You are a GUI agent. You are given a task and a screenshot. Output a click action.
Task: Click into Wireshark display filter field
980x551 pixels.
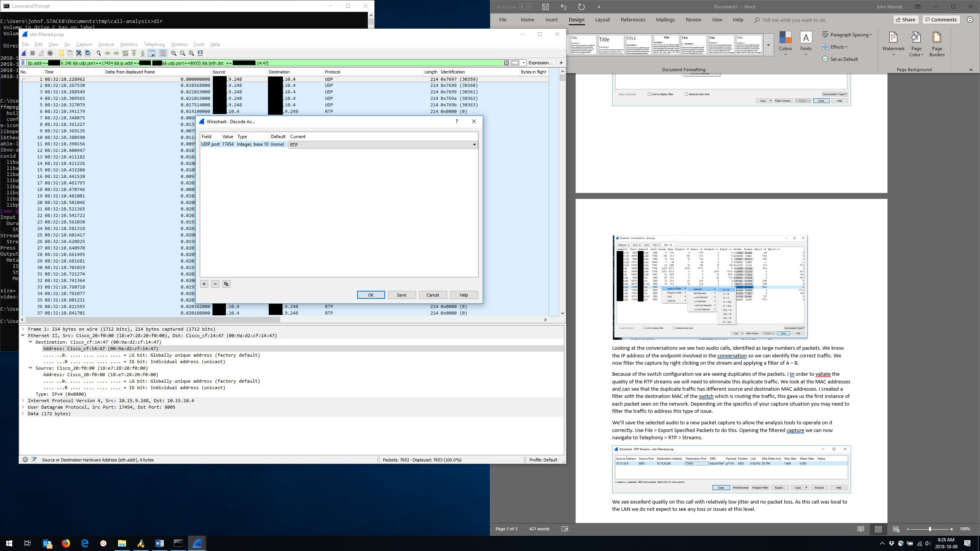pos(264,63)
